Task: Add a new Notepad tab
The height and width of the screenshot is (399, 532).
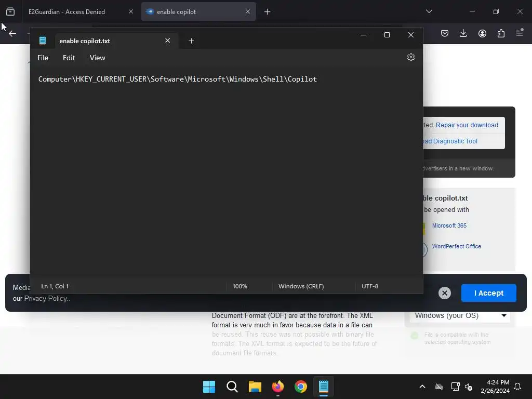Action: [x=191, y=41]
